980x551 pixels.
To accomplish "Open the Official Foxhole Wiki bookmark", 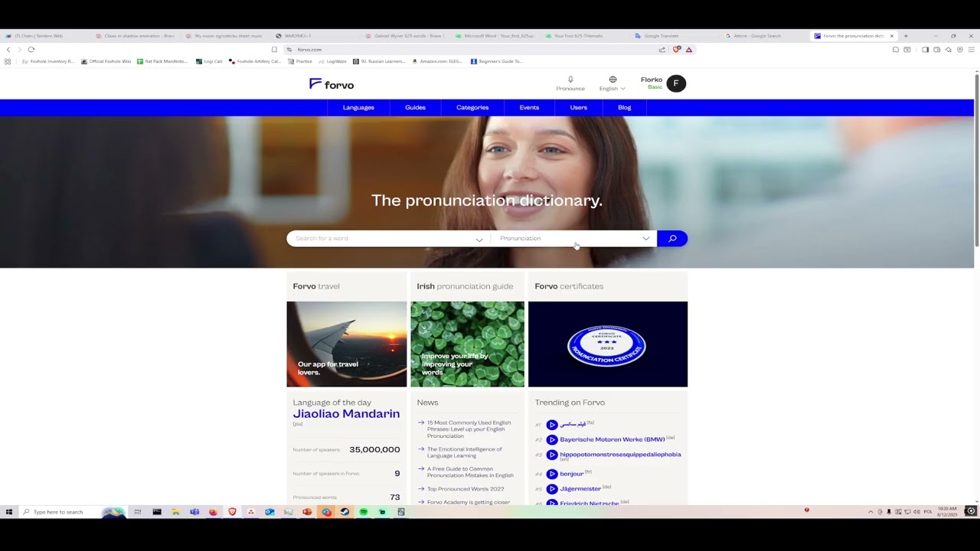I will (106, 61).
